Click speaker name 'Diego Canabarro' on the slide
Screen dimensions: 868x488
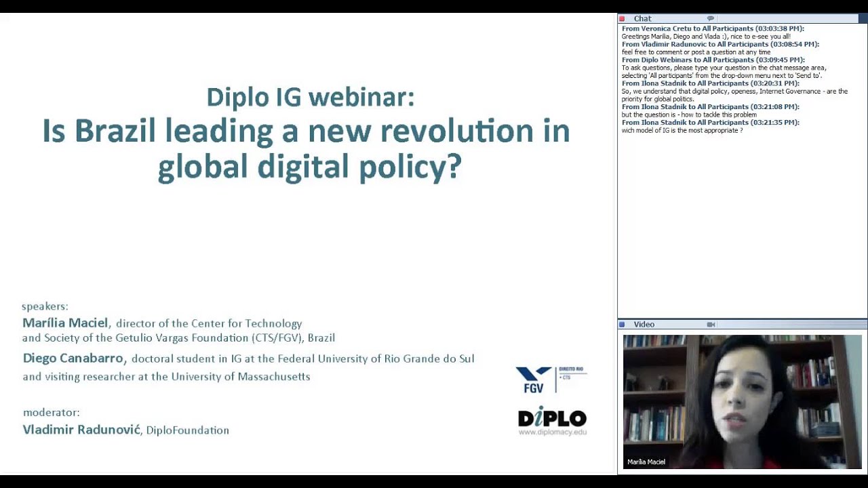74,358
